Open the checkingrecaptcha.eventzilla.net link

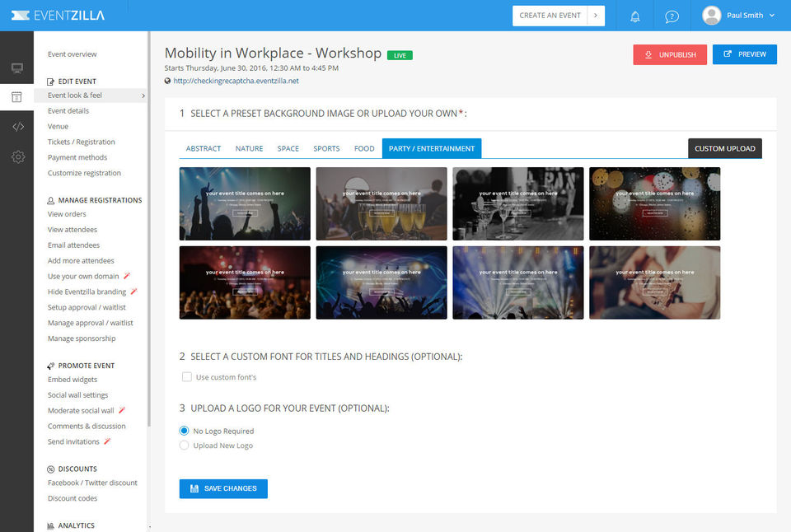click(x=236, y=81)
